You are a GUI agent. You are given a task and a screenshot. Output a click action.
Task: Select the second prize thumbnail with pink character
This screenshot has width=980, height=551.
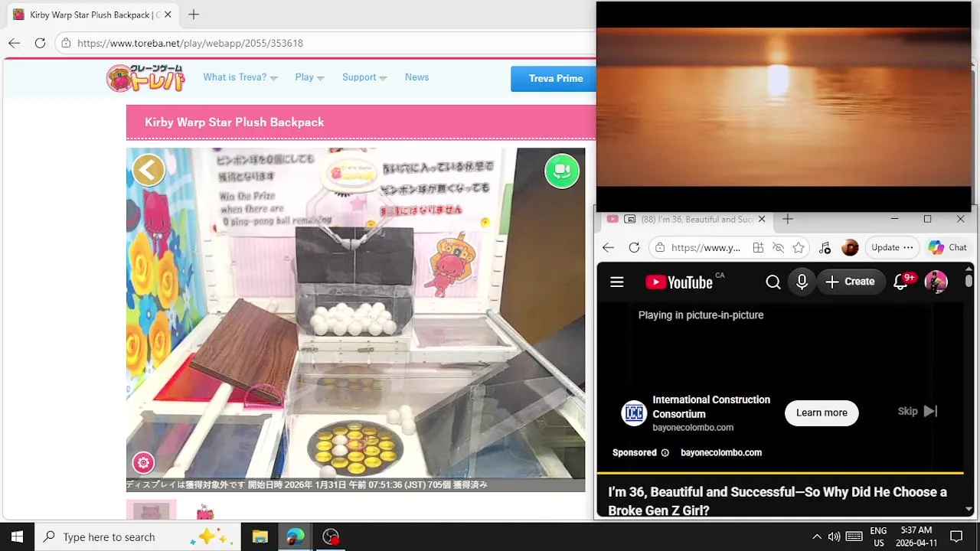point(205,511)
